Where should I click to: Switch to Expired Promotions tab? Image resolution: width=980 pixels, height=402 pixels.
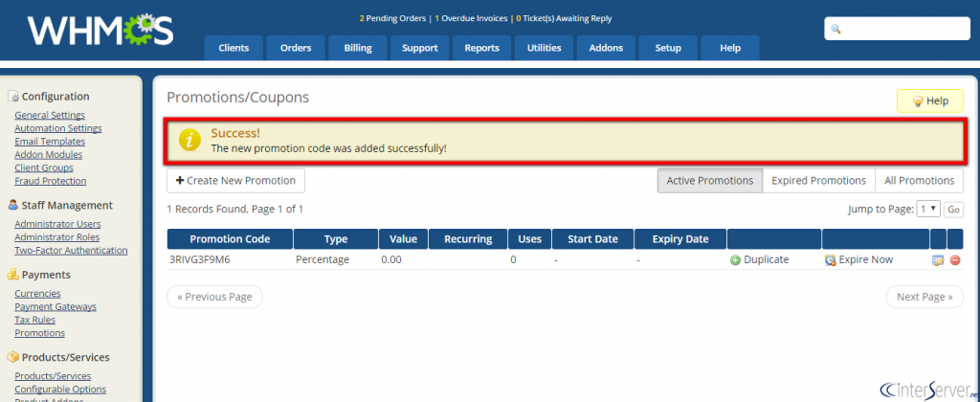(x=819, y=181)
